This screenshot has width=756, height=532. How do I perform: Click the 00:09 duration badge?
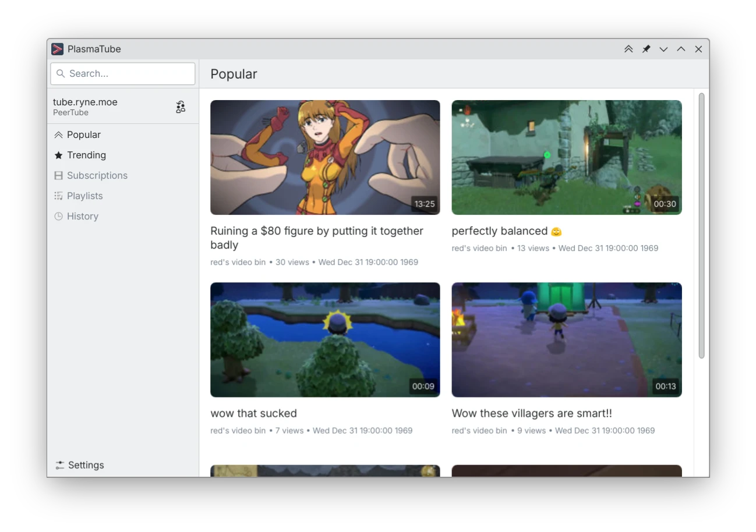click(x=423, y=386)
